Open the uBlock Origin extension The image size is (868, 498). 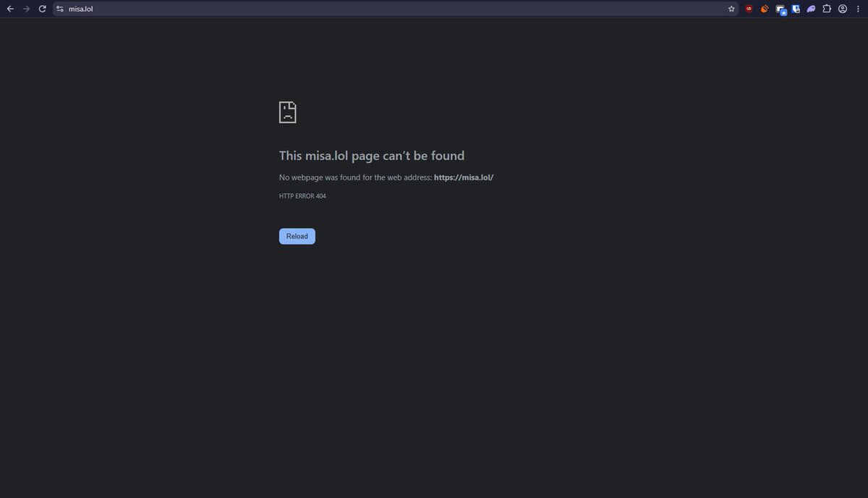tap(749, 9)
